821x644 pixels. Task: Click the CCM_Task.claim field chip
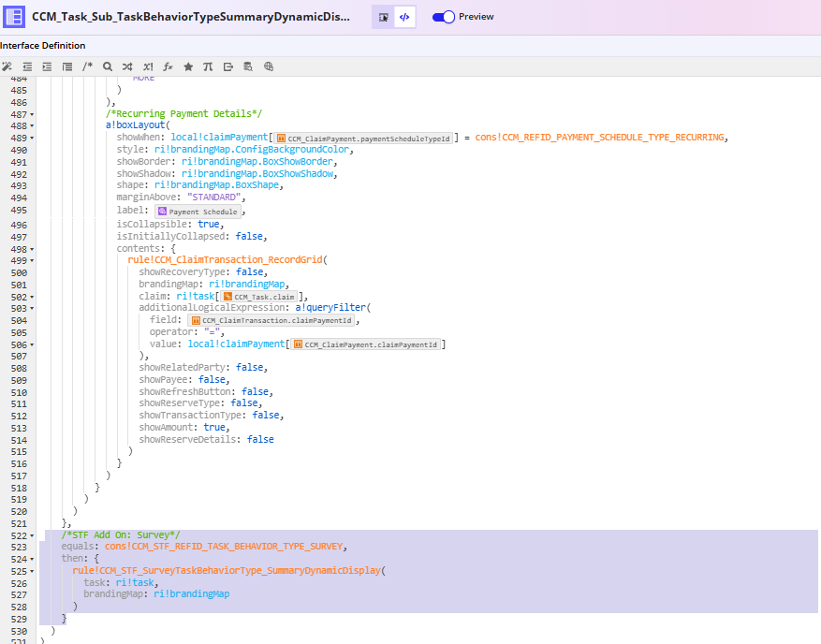pos(258,297)
